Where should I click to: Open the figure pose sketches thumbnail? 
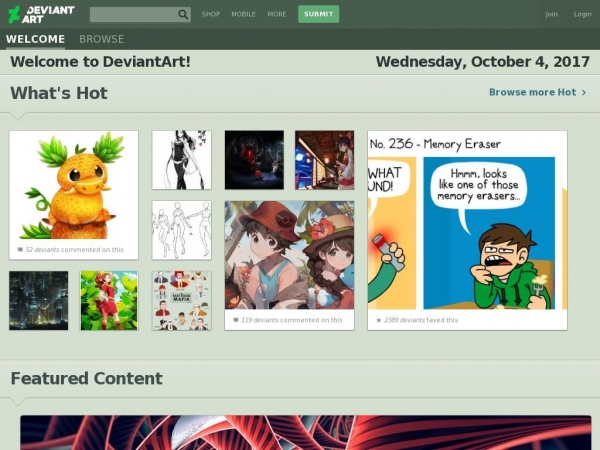[181, 230]
